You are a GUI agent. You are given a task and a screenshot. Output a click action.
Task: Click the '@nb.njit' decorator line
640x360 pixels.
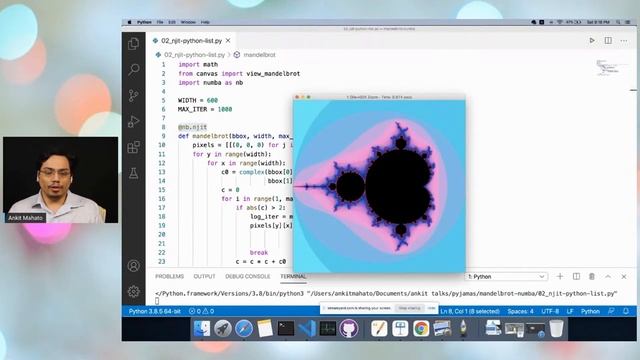click(192, 127)
